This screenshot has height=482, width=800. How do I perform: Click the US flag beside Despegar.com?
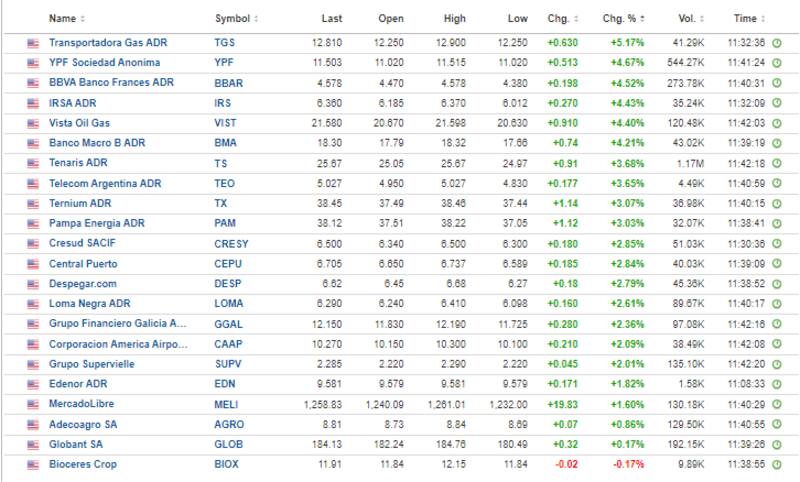tap(33, 284)
